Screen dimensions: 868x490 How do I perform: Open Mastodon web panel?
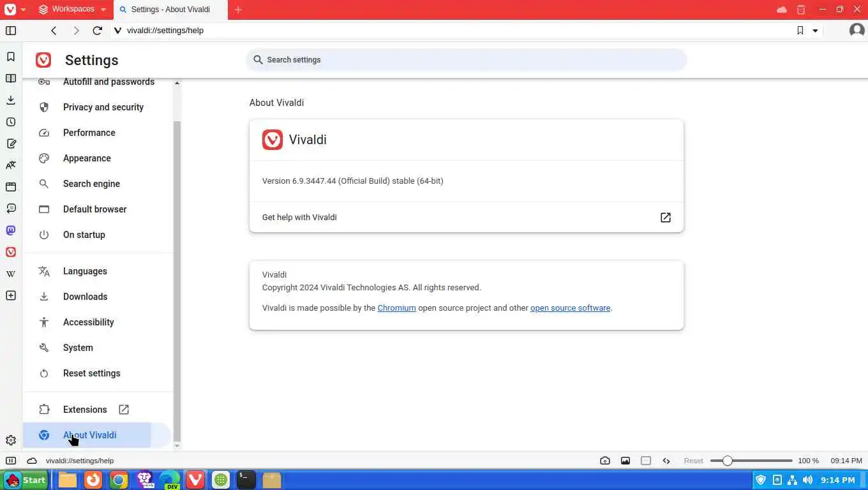11,230
